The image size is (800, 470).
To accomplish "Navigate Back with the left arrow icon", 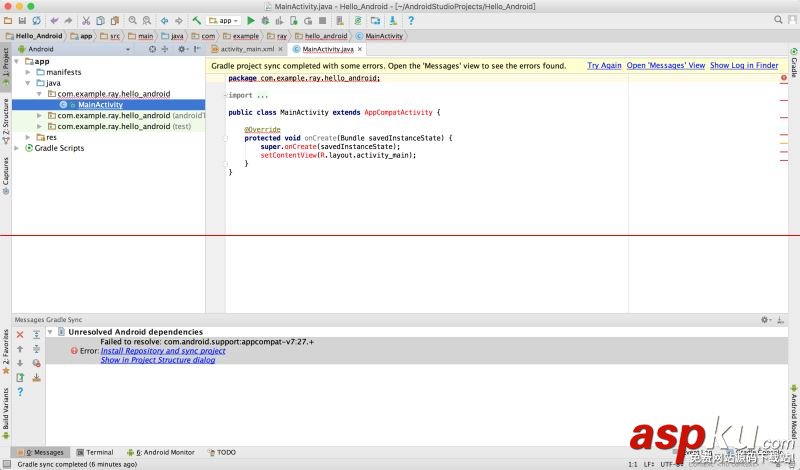I will pyautogui.click(x=164, y=20).
